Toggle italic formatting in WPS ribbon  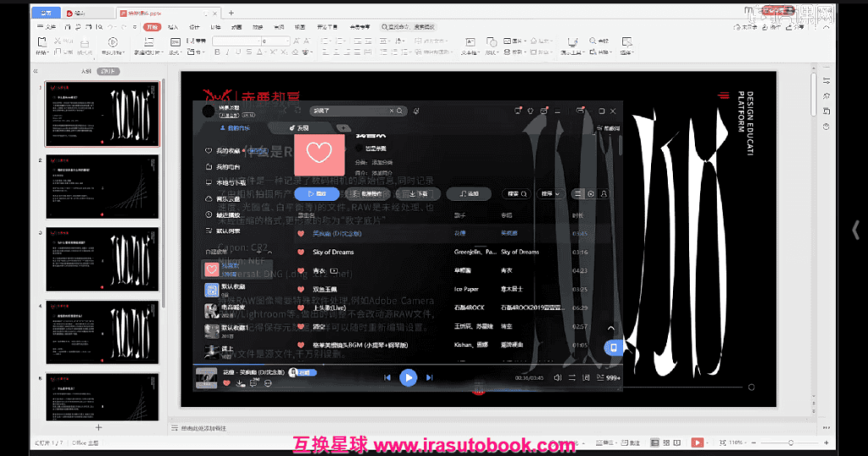(227, 52)
